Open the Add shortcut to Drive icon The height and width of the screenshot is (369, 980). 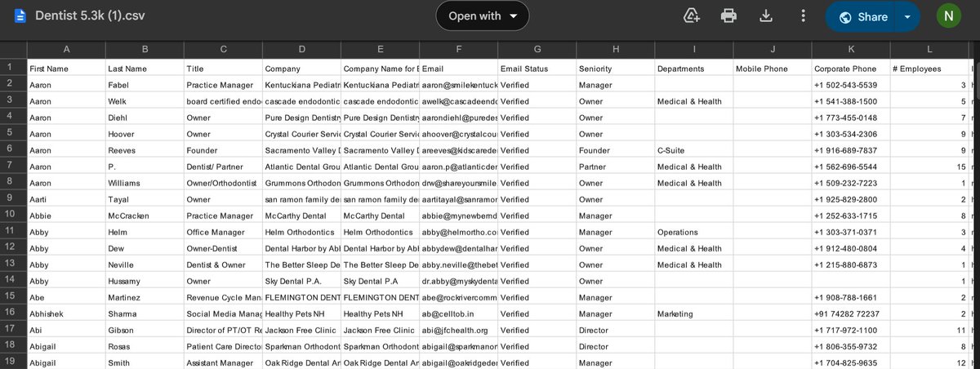pos(691,16)
